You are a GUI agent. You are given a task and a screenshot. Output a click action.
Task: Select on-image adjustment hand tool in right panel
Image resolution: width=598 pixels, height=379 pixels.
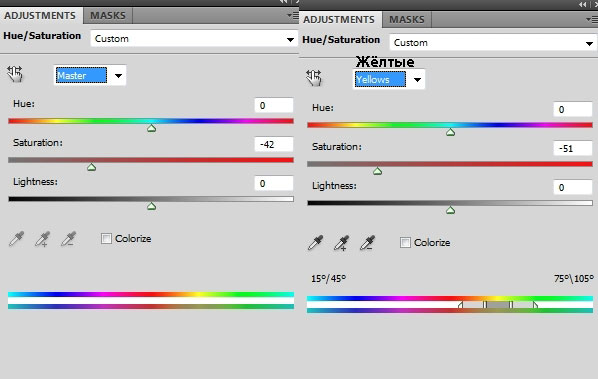pyautogui.click(x=314, y=78)
